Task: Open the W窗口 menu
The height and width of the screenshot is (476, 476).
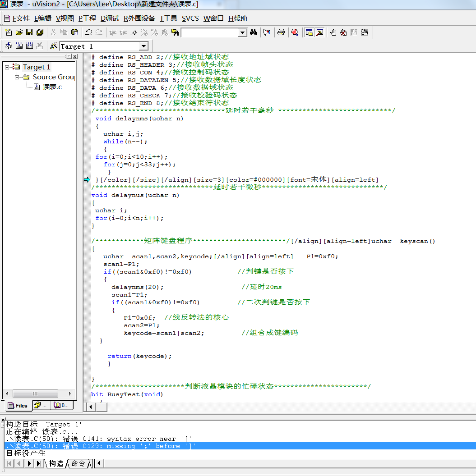Action: 213,18
